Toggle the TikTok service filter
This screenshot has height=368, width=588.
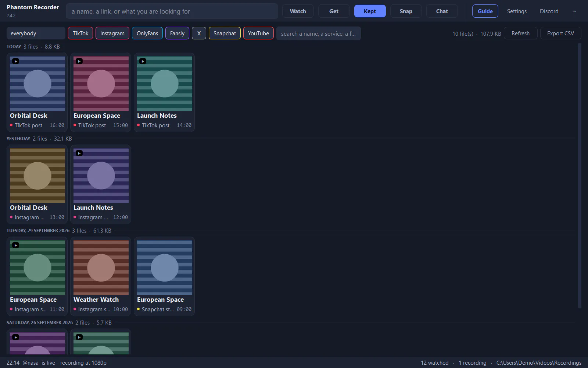80,33
